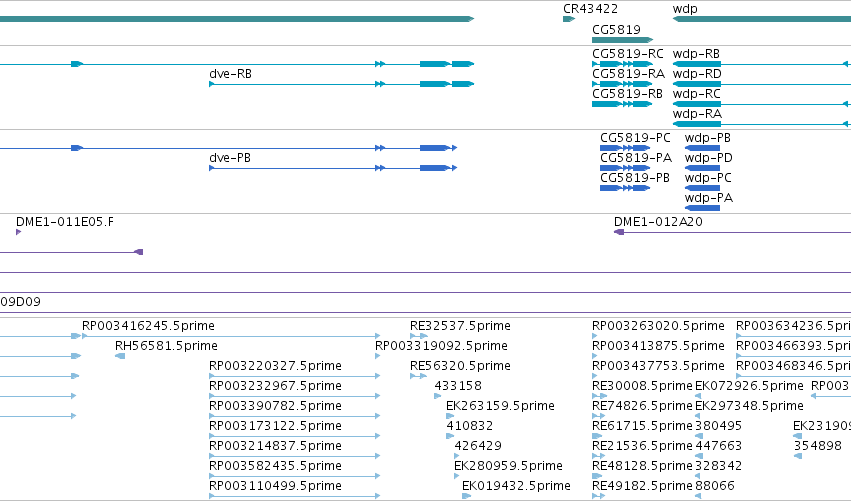
Task: Select feature 328342
Action: (x=718, y=466)
